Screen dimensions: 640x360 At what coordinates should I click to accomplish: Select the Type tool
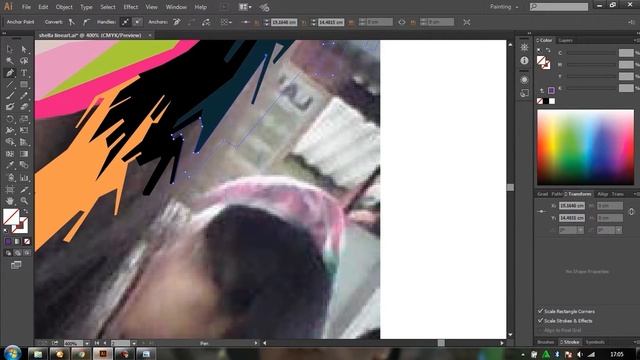[24, 73]
